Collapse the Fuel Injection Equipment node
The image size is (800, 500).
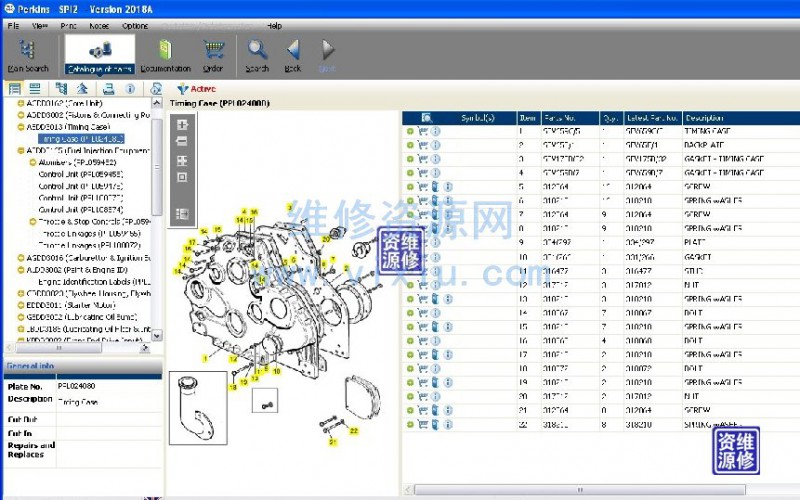click(21, 151)
